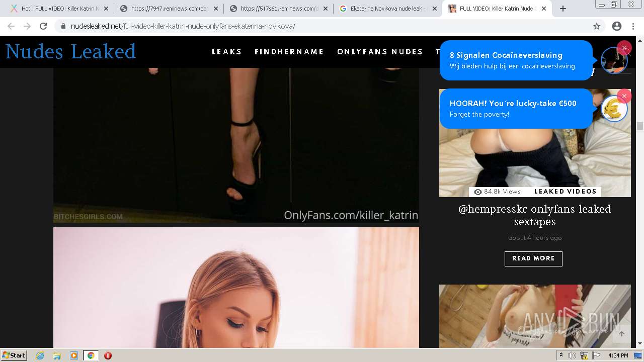Open the red Opera taskbar icon
The height and width of the screenshot is (362, 644).
108,355
